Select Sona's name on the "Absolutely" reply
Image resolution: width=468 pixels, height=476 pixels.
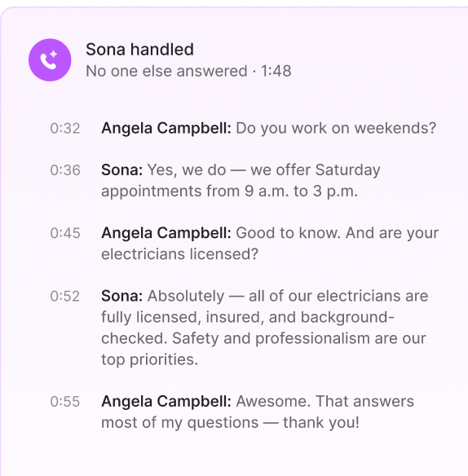pos(121,296)
